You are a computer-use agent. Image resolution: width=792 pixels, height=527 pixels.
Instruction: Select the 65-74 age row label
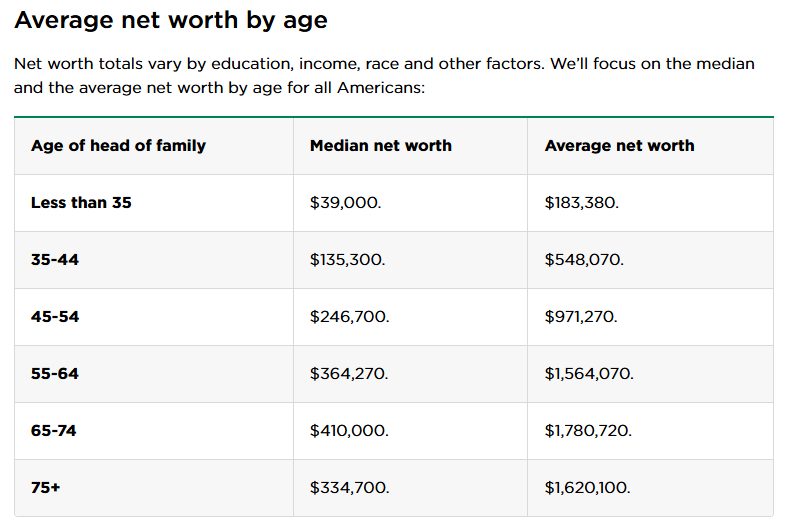pyautogui.click(x=54, y=430)
